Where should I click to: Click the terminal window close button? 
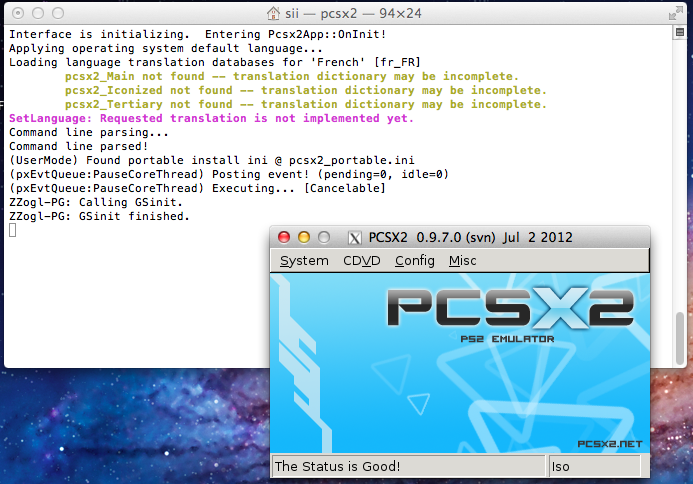(x=18, y=13)
